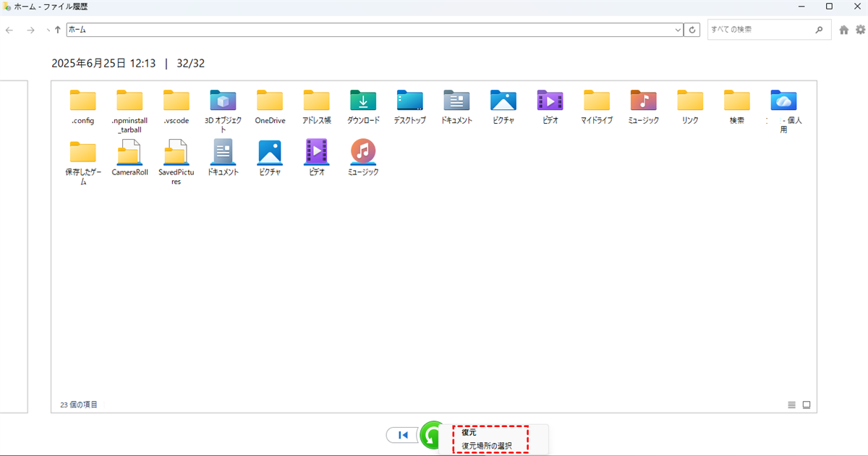Viewport: 868px width, 456px height.
Task: Select 復元 in the context menu
Action: (x=469, y=432)
